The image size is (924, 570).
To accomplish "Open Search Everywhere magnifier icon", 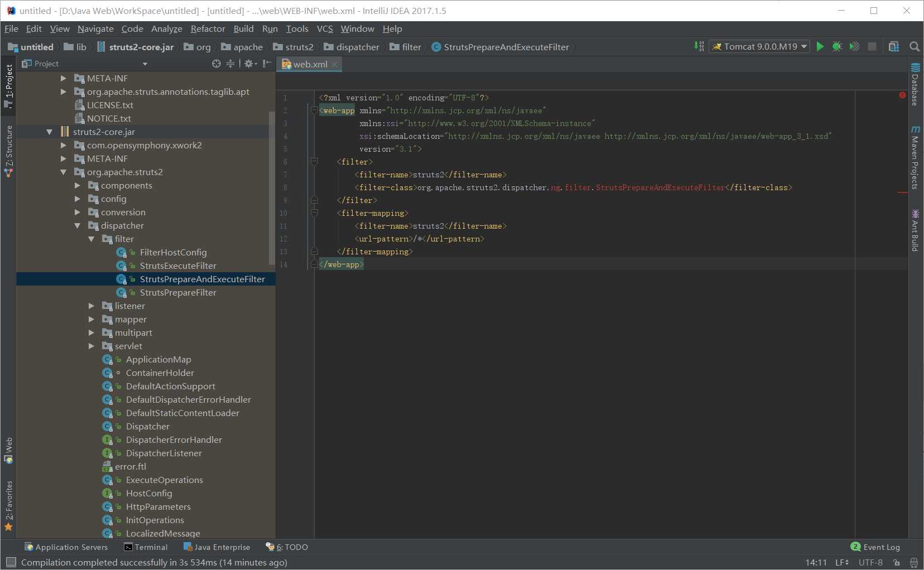I will pos(915,47).
